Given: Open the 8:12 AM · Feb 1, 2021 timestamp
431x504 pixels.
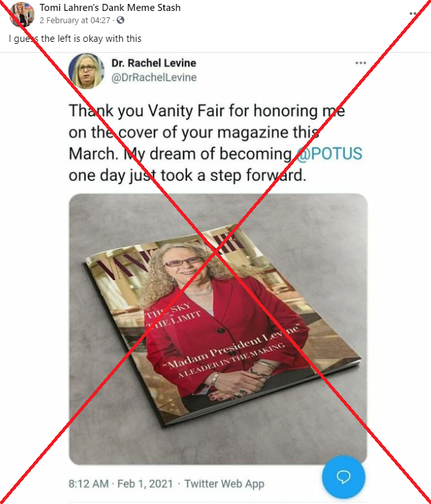Looking at the screenshot, I should [x=120, y=483].
